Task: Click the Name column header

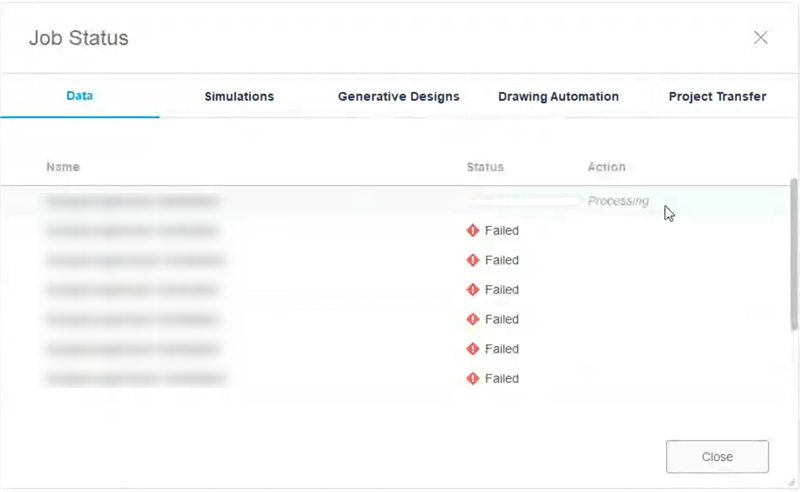Action: coord(63,167)
